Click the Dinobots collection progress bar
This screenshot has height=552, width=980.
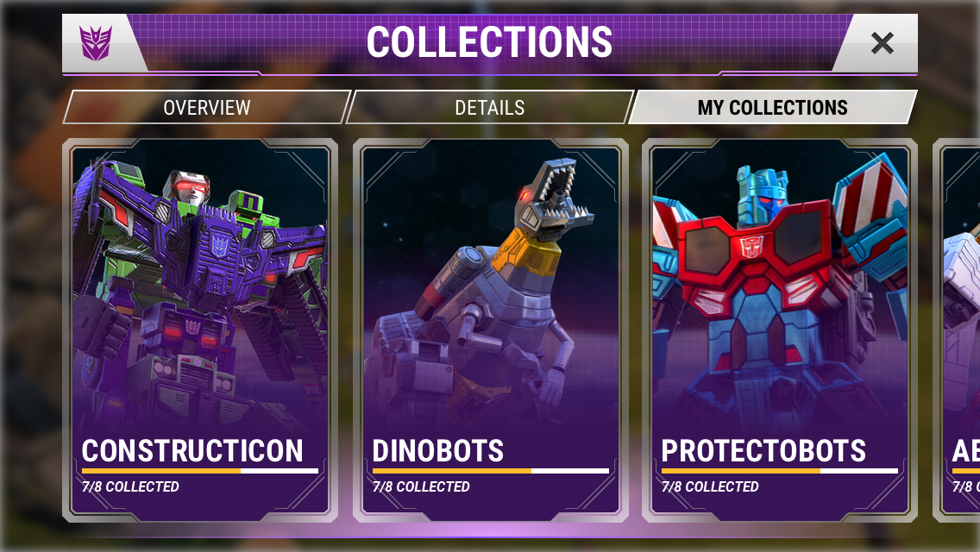pyautogui.click(x=491, y=471)
